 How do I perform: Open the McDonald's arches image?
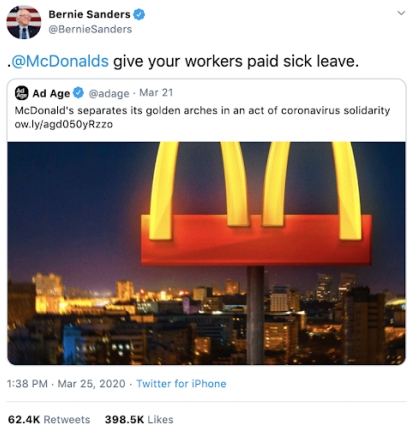[x=206, y=253]
